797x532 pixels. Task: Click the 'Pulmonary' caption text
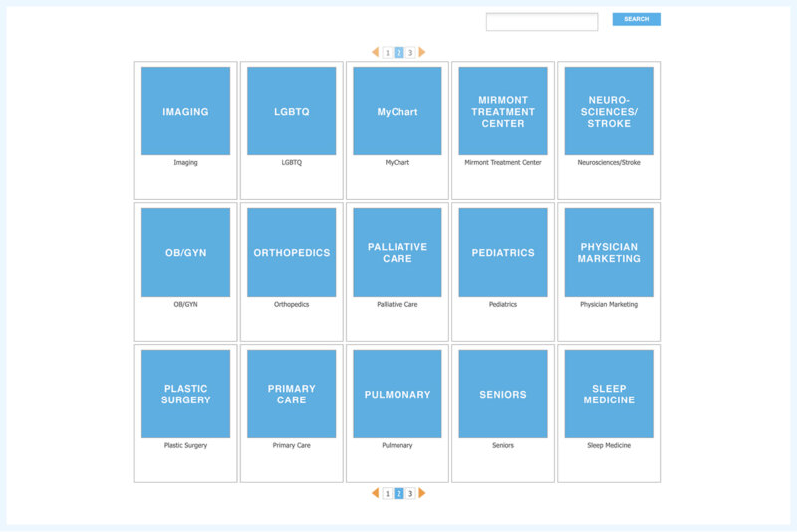point(397,445)
